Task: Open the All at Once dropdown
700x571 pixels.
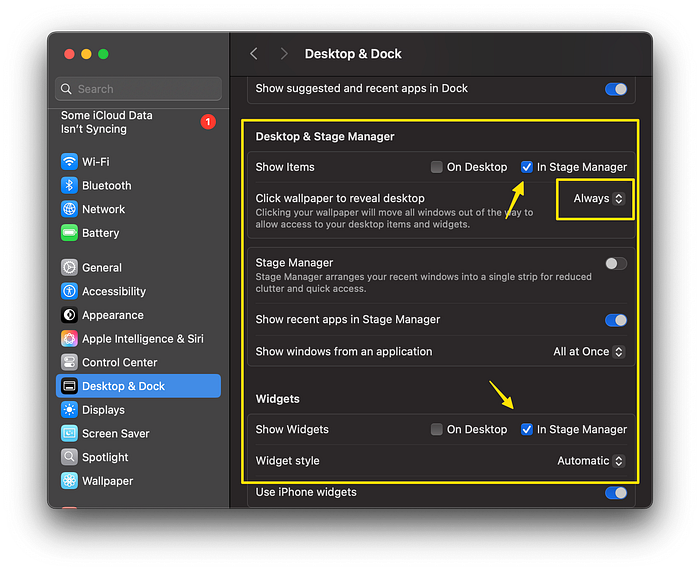Action: coord(589,351)
